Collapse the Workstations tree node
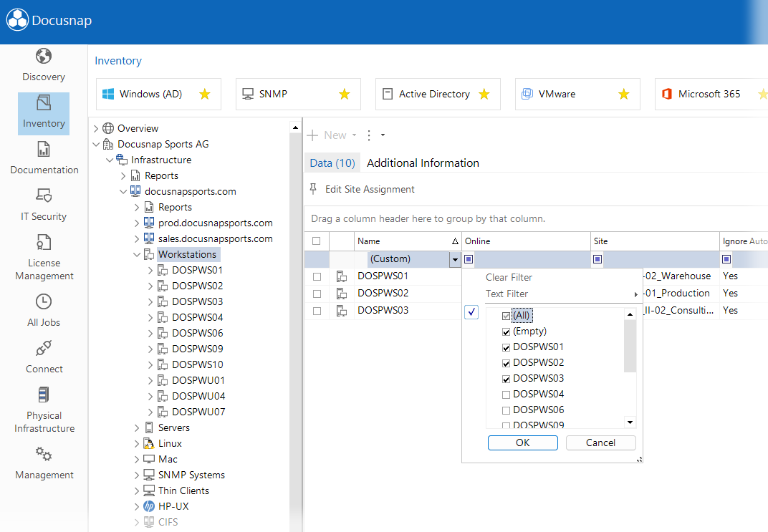 tap(137, 254)
